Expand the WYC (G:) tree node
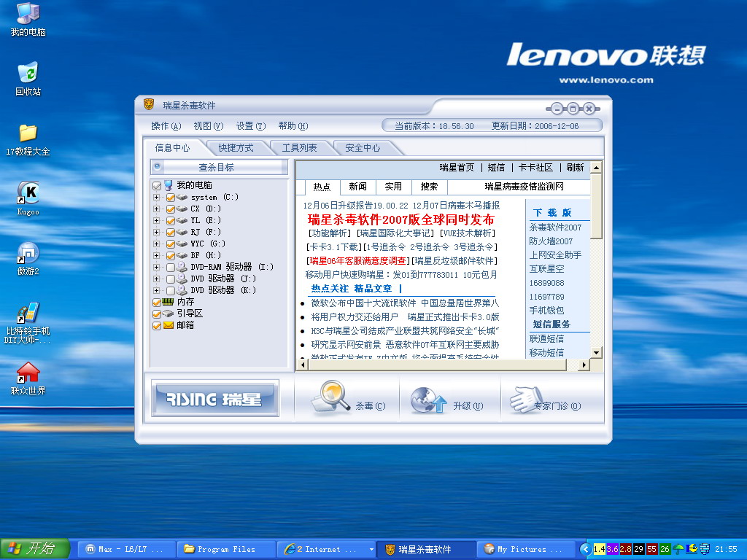This screenshot has width=747, height=560. [x=156, y=244]
